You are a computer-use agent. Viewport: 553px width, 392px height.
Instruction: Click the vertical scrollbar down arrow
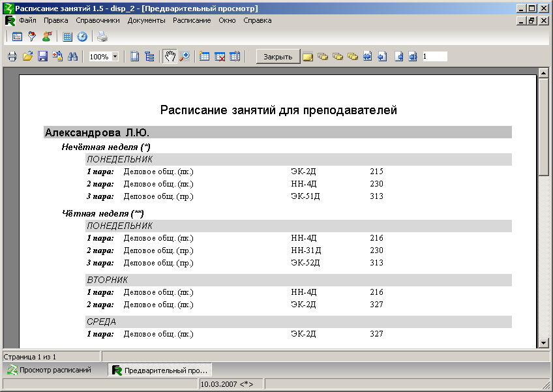543,342
